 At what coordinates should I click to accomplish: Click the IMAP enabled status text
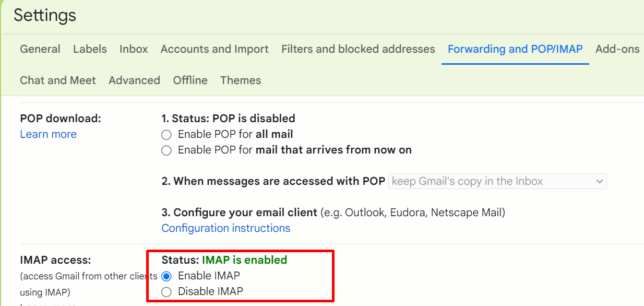[x=244, y=260]
